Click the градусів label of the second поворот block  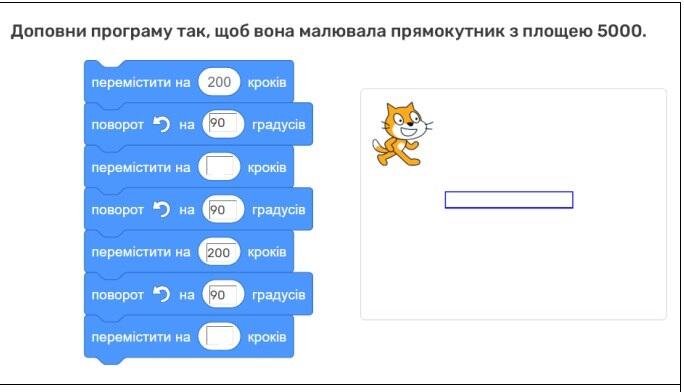[279, 210]
